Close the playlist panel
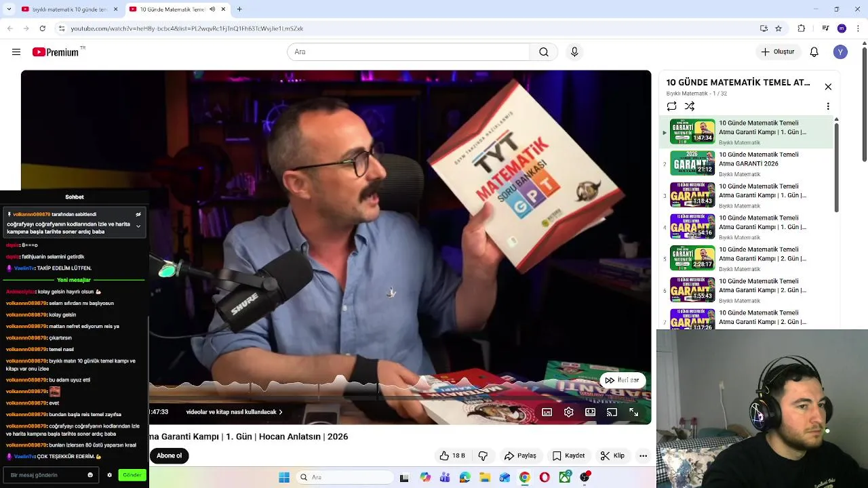This screenshot has height=488, width=868. coord(828,87)
